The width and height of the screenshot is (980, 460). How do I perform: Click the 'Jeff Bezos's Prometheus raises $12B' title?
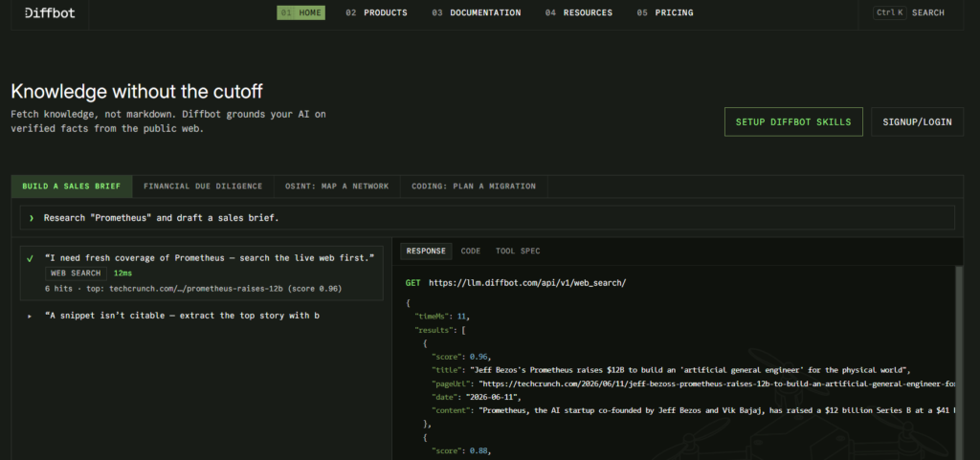click(687, 370)
